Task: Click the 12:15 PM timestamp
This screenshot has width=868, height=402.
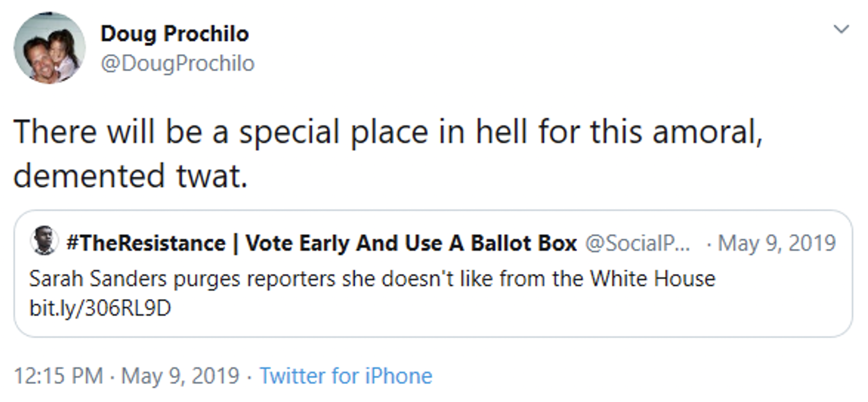Action: point(59,376)
